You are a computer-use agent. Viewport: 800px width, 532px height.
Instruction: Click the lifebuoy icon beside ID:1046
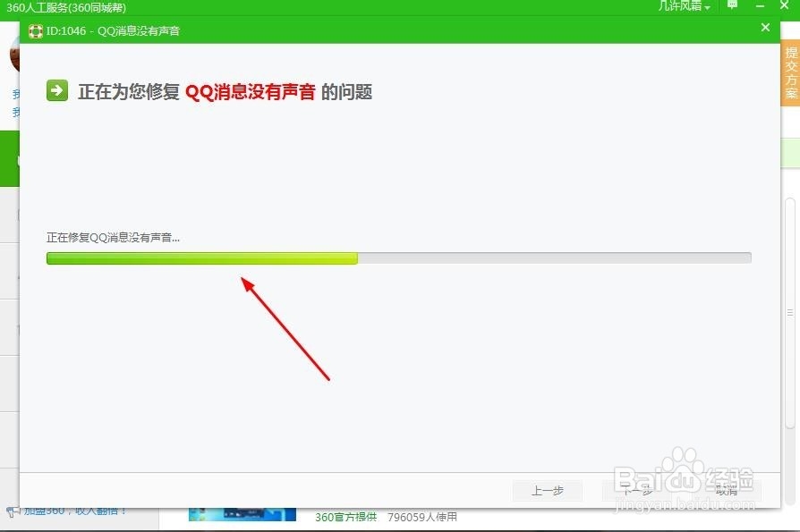tap(36, 31)
